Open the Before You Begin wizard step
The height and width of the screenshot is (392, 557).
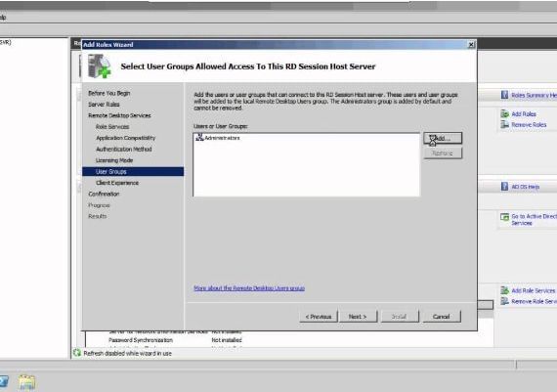109,93
